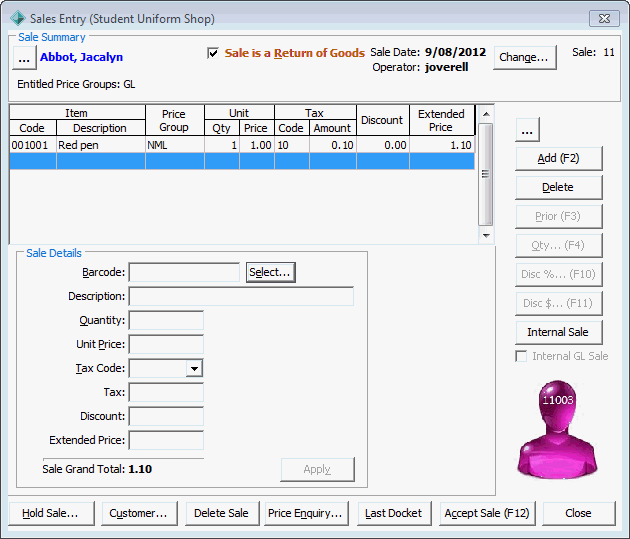Viewport: 630px width, 539px height.
Task: Click into the Description input field
Action: click(241, 296)
